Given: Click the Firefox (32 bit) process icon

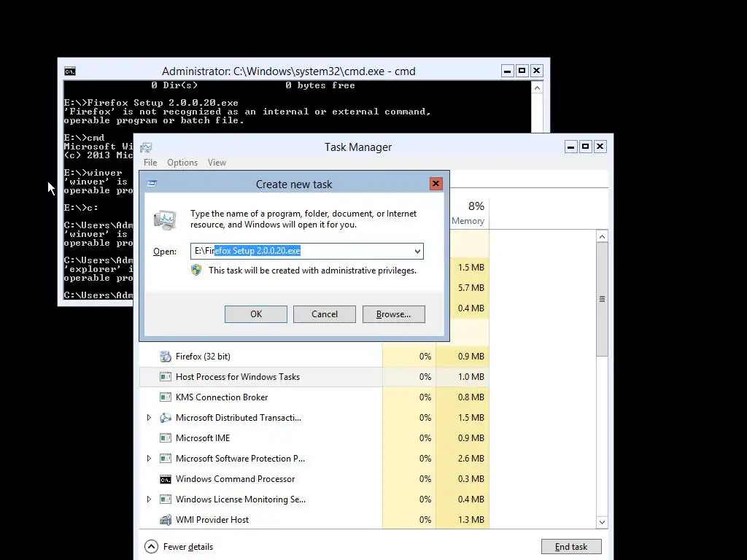Looking at the screenshot, I should 166,356.
